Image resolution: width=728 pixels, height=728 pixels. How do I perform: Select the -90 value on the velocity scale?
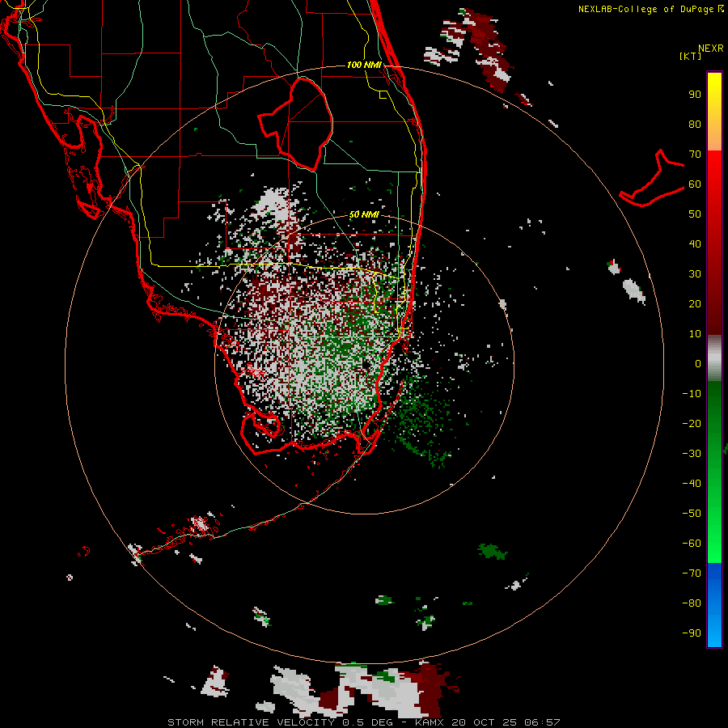click(692, 633)
